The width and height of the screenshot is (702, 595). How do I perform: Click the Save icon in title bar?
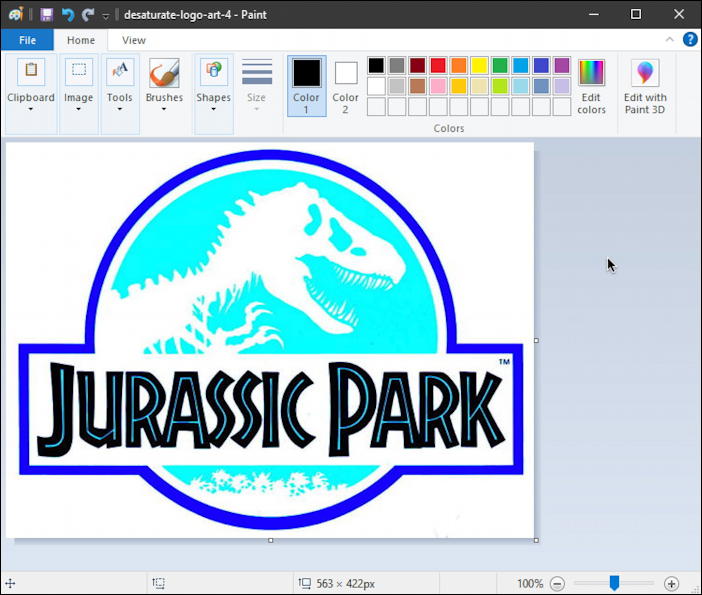point(46,14)
